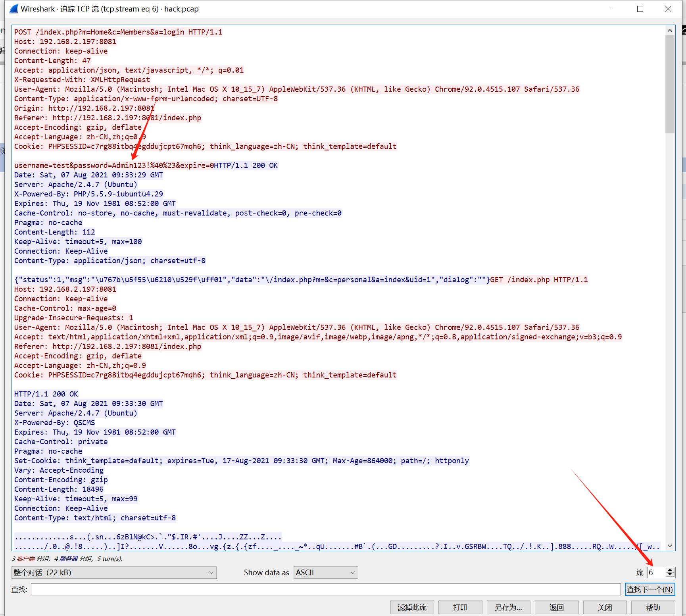Viewport: 686px width, 616px height.
Task: Click the username=test&password POST data line
Action: 114,166
